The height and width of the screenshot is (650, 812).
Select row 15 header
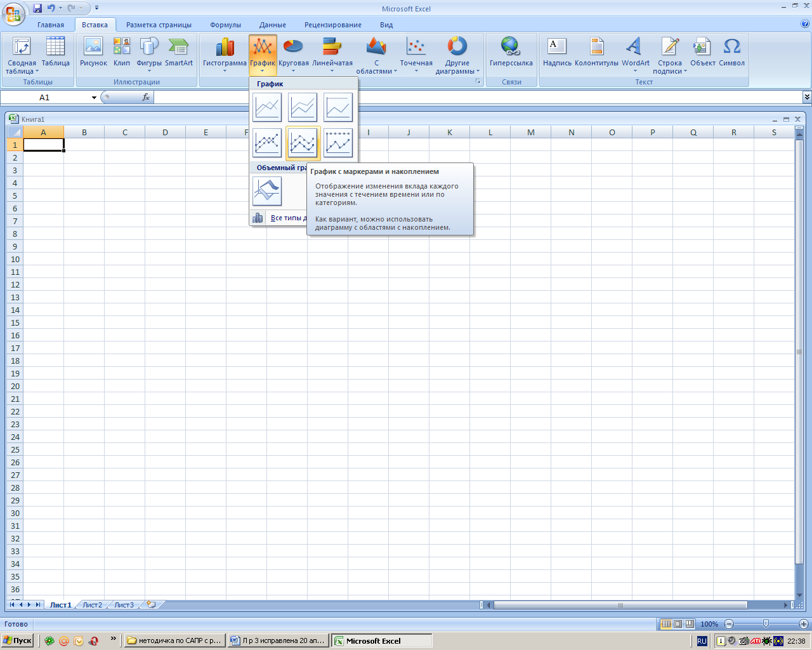[15, 322]
